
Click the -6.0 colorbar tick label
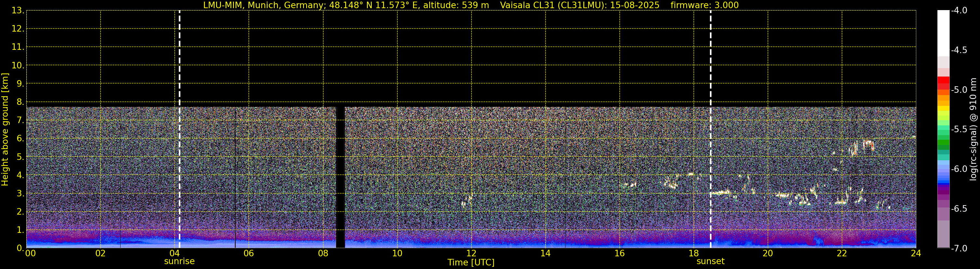coord(959,169)
